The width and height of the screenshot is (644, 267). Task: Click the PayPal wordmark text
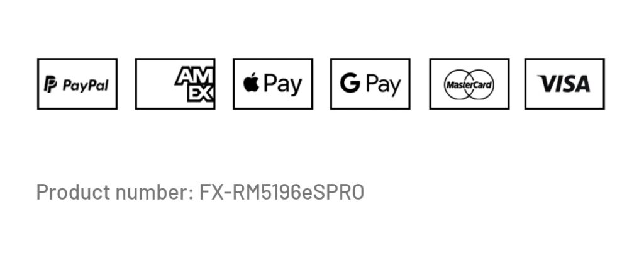pyautogui.click(x=86, y=86)
